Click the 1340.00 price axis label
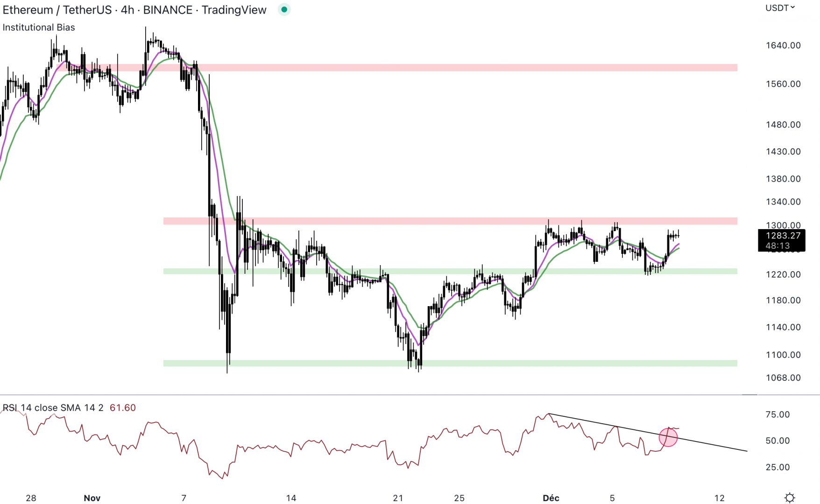 [x=783, y=202]
